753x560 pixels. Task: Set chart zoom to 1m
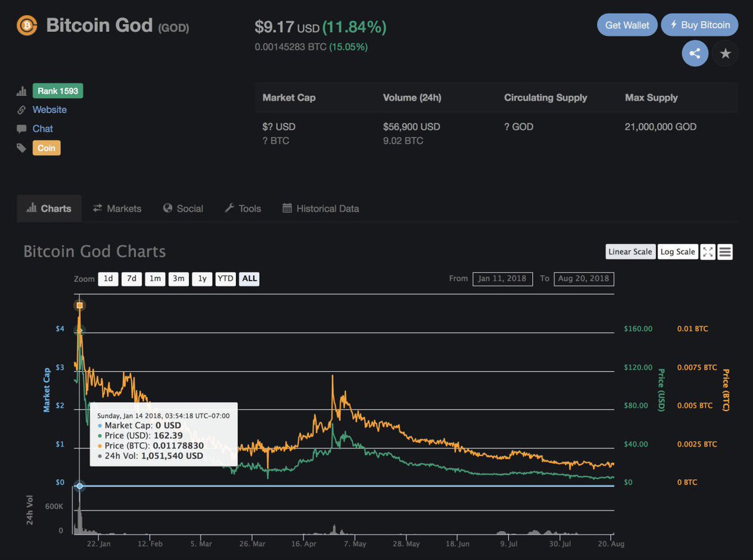coord(155,278)
